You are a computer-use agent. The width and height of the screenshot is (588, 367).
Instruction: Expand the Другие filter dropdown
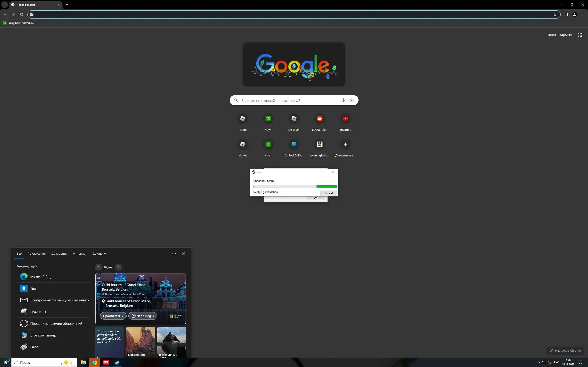pyautogui.click(x=99, y=254)
